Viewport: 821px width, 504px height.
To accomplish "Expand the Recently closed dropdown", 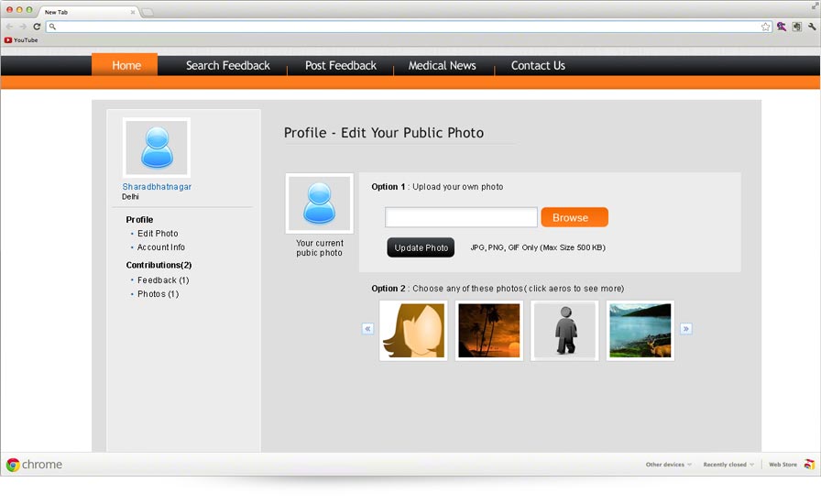I will [728, 465].
